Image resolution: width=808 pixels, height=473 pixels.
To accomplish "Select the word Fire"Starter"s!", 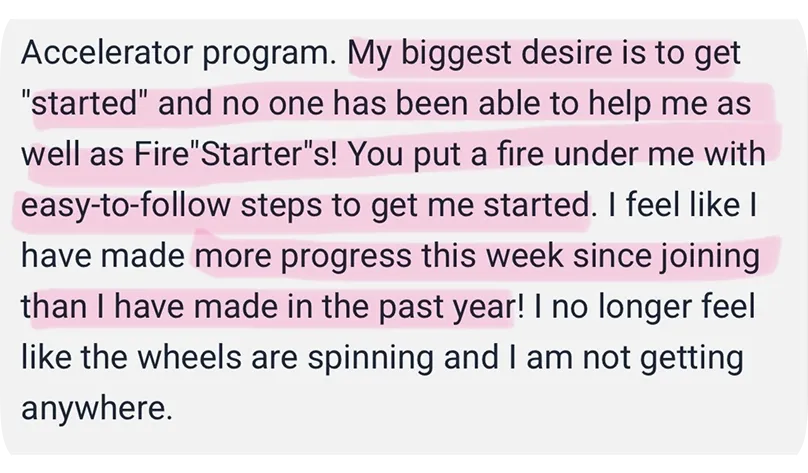I will pos(236,154).
